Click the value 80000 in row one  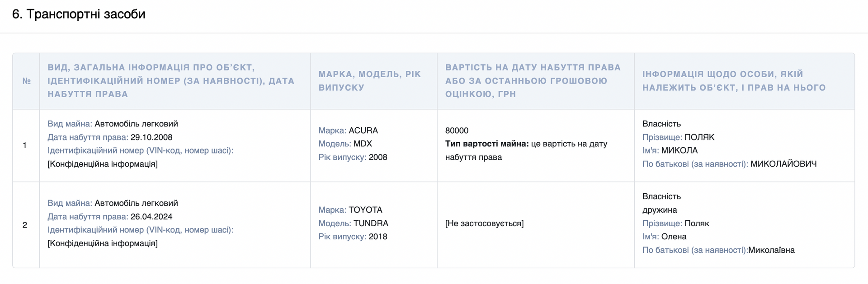[457, 130]
